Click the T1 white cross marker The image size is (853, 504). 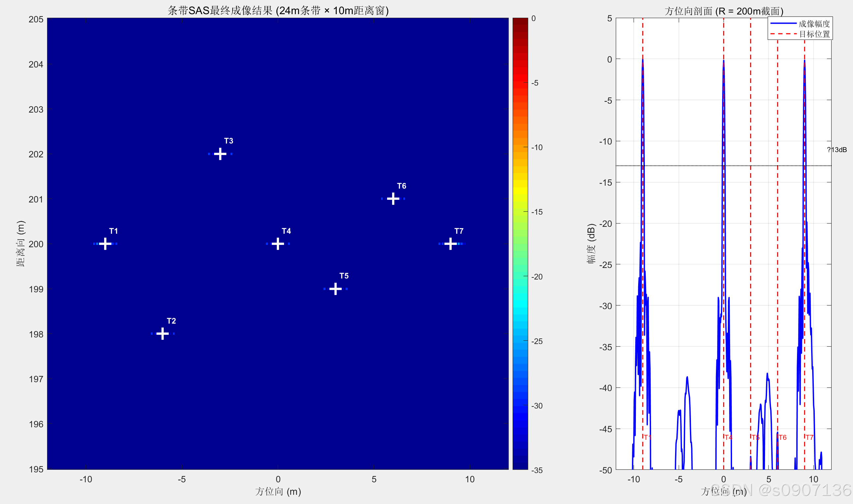(105, 244)
